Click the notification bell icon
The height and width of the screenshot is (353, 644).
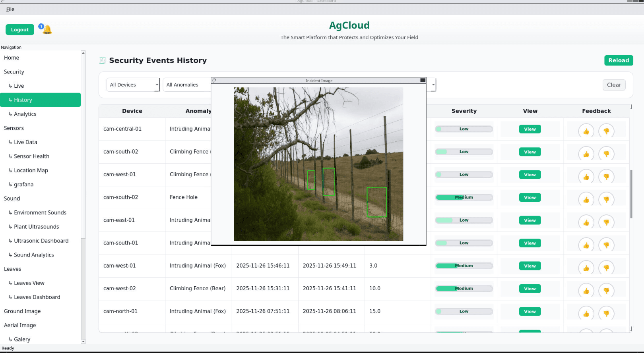click(47, 29)
